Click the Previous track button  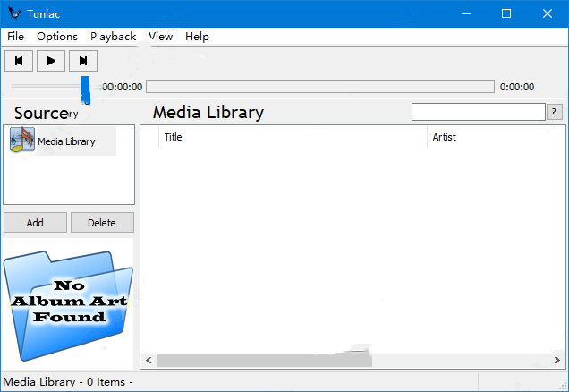click(x=19, y=61)
